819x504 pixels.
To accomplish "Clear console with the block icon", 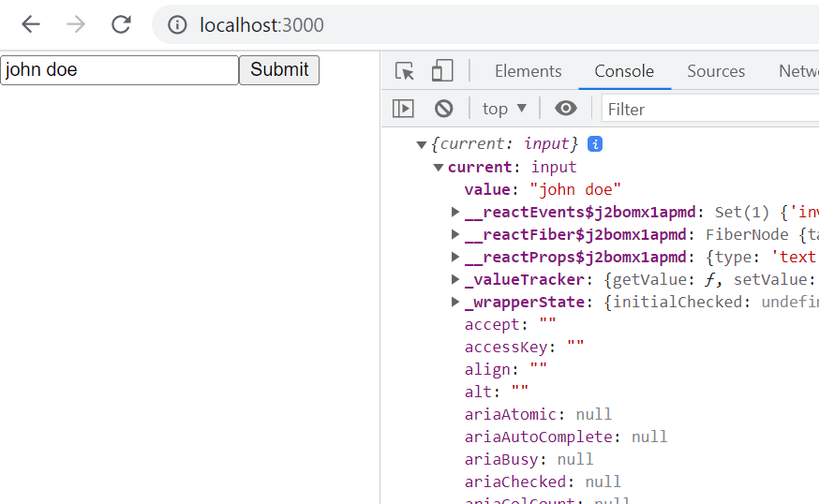I will [443, 109].
